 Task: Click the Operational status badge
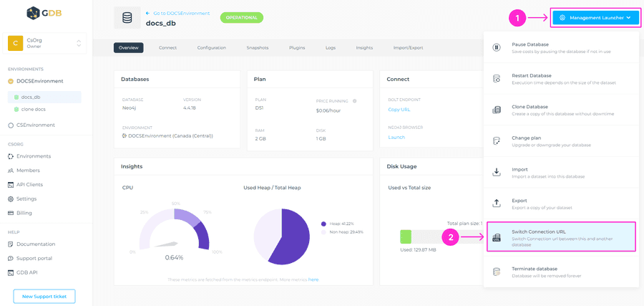point(242,18)
